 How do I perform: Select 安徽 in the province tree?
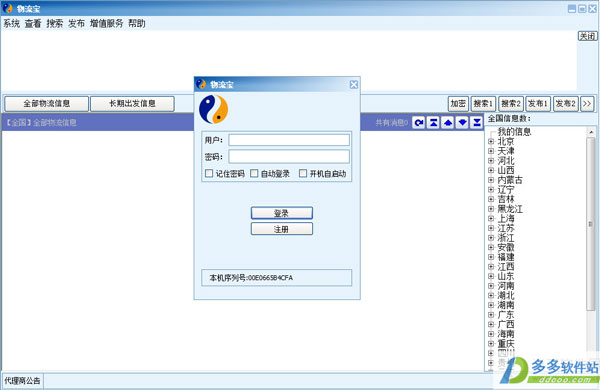(505, 247)
